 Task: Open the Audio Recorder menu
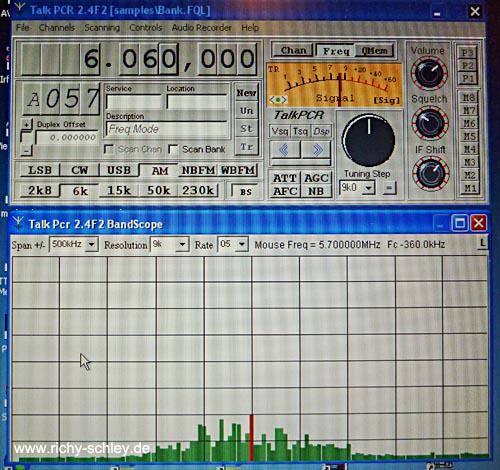pos(201,28)
